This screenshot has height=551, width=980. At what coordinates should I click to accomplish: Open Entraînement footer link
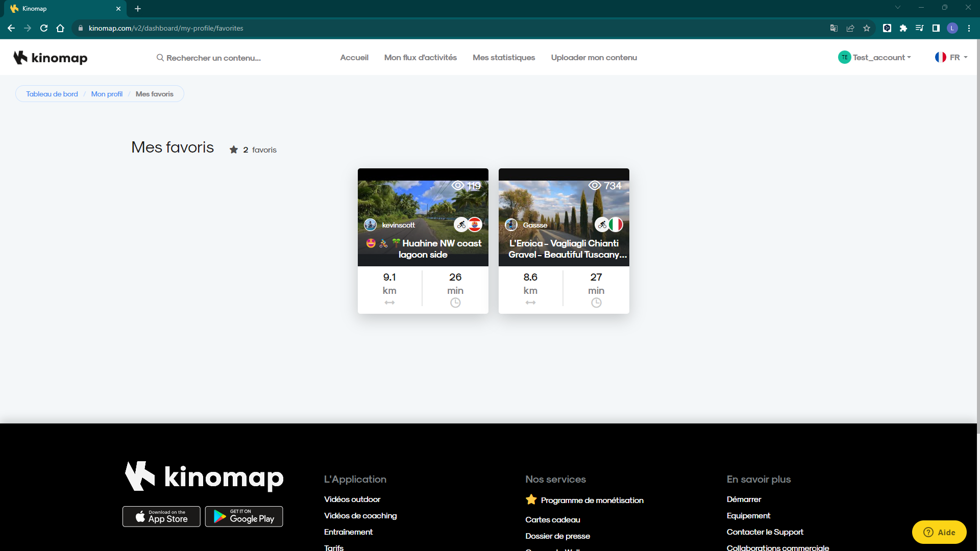point(348,532)
